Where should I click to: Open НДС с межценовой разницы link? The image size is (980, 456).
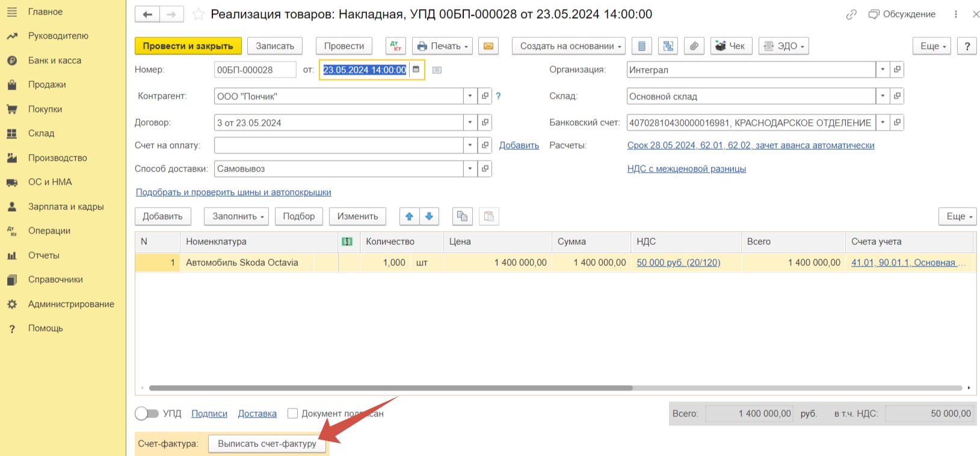click(x=686, y=168)
